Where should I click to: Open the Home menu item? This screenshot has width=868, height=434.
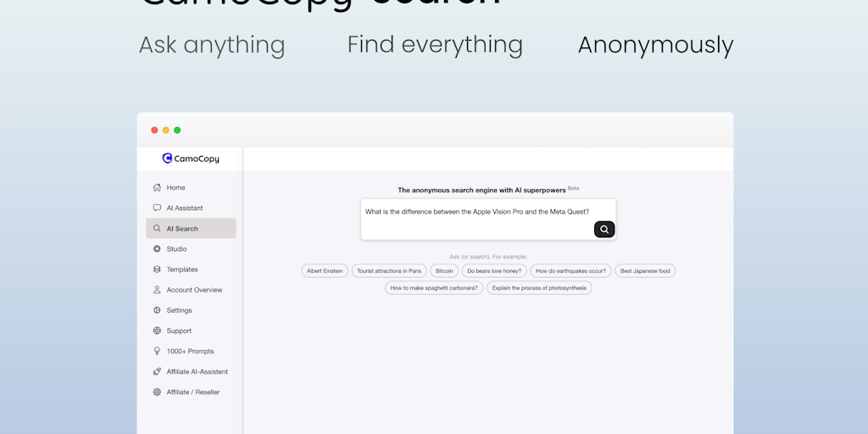[191, 187]
